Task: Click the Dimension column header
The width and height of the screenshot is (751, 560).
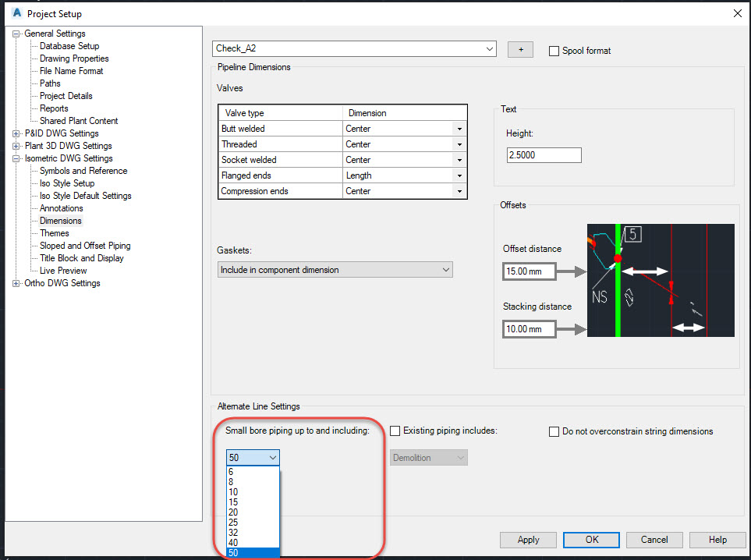Action: (405, 113)
